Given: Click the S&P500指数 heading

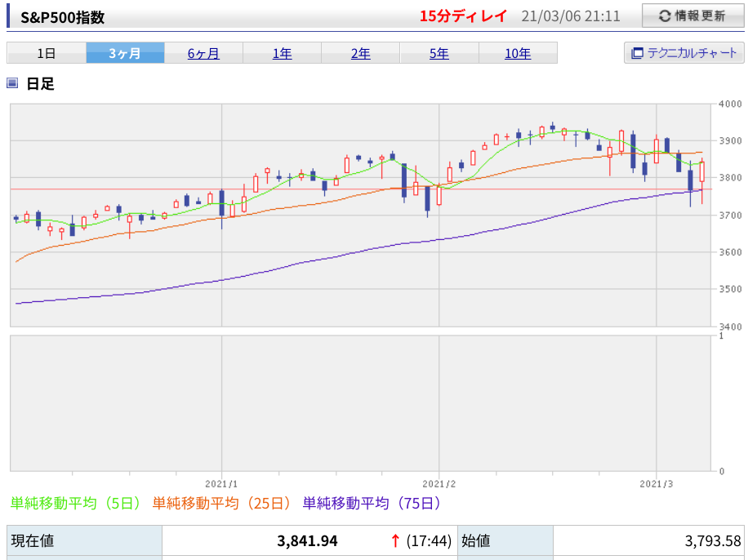Looking at the screenshot, I should (63, 17).
